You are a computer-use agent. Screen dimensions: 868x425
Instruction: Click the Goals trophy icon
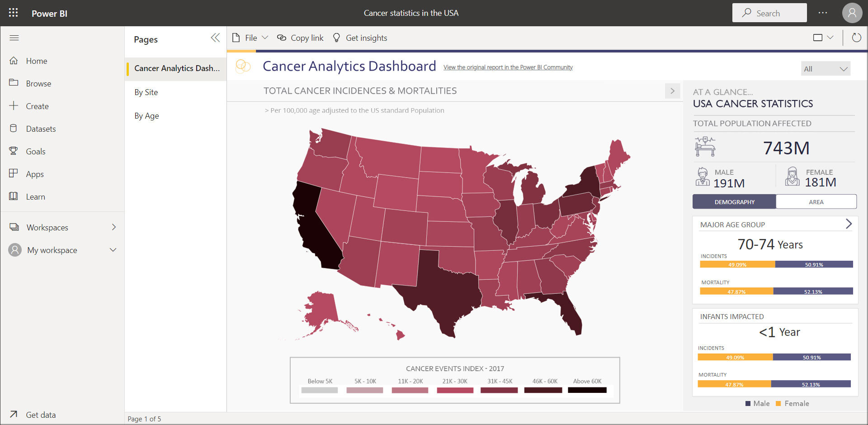click(14, 151)
